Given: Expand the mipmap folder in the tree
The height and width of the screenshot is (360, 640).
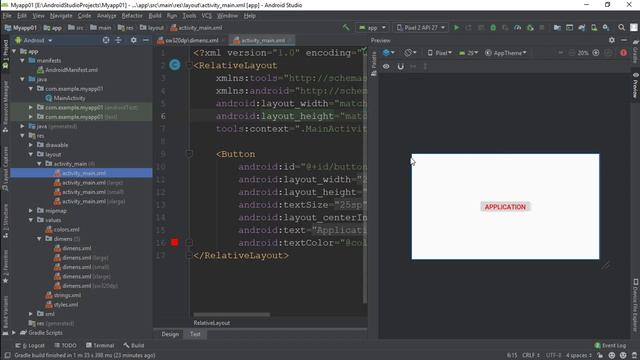Looking at the screenshot, I should [31, 211].
